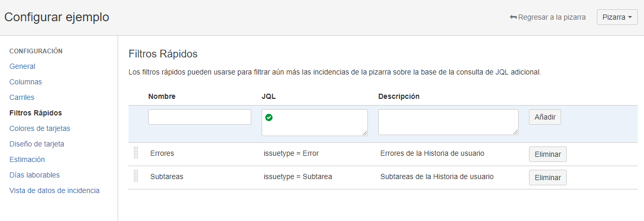Click the drag handle for Errores filter
Image resolution: width=644 pixels, height=221 pixels.
tap(136, 153)
